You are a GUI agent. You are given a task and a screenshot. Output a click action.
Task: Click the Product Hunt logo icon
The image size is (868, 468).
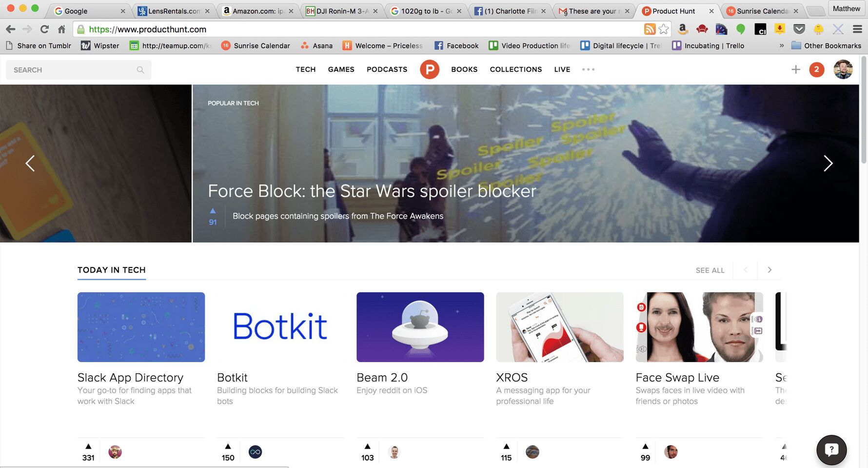click(429, 69)
